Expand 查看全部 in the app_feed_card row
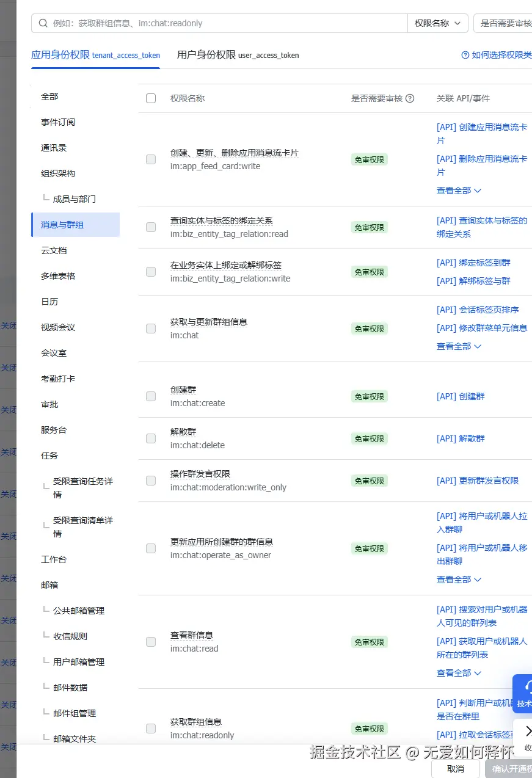The width and height of the screenshot is (532, 778). pos(459,191)
